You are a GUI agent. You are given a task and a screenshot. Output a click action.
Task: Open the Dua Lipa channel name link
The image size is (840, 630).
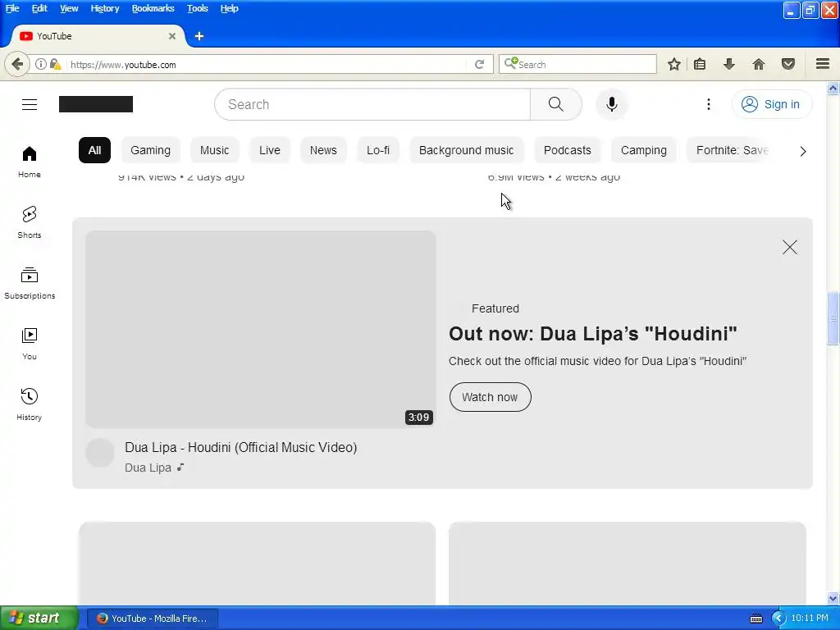point(148,468)
